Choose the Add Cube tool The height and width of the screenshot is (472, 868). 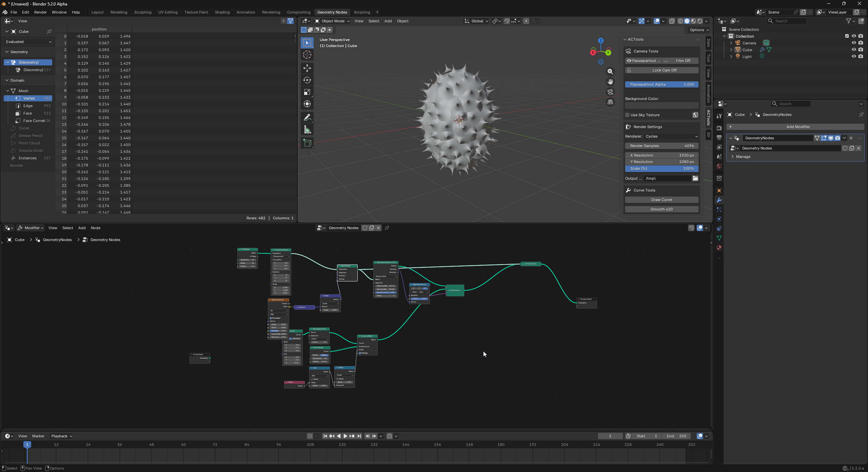click(x=307, y=143)
